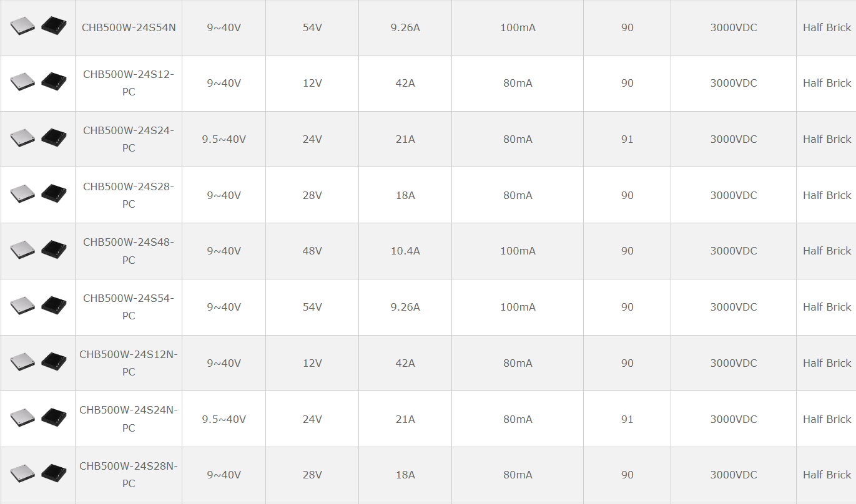This screenshot has height=504, width=856.
Task: Select black converter image in CHB500W-24S48-PC row
Action: coord(54,250)
